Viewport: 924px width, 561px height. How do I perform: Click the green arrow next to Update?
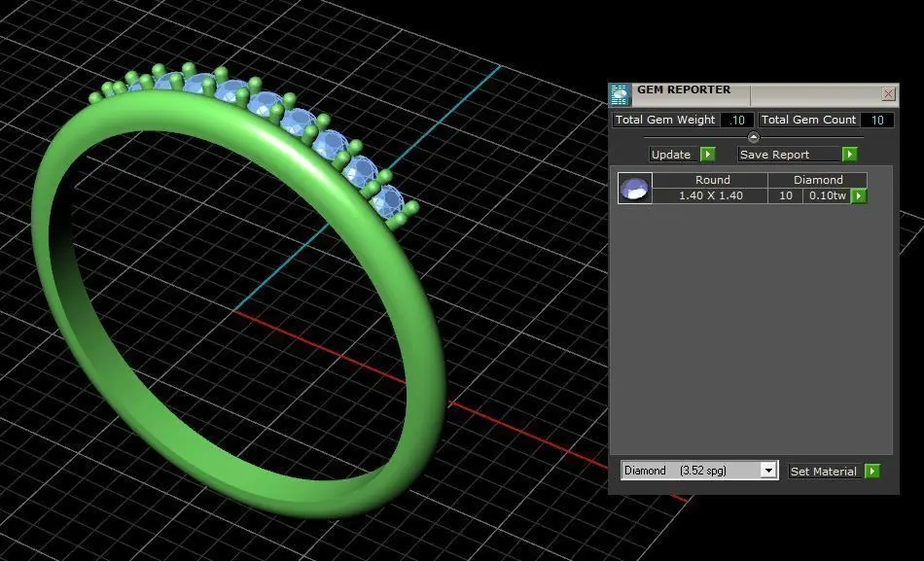click(x=708, y=155)
